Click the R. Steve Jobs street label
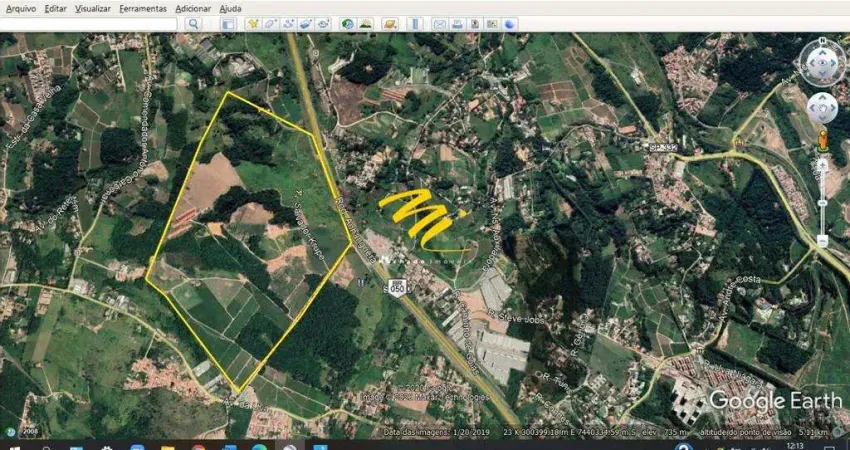The width and height of the screenshot is (850, 450). coord(518,317)
